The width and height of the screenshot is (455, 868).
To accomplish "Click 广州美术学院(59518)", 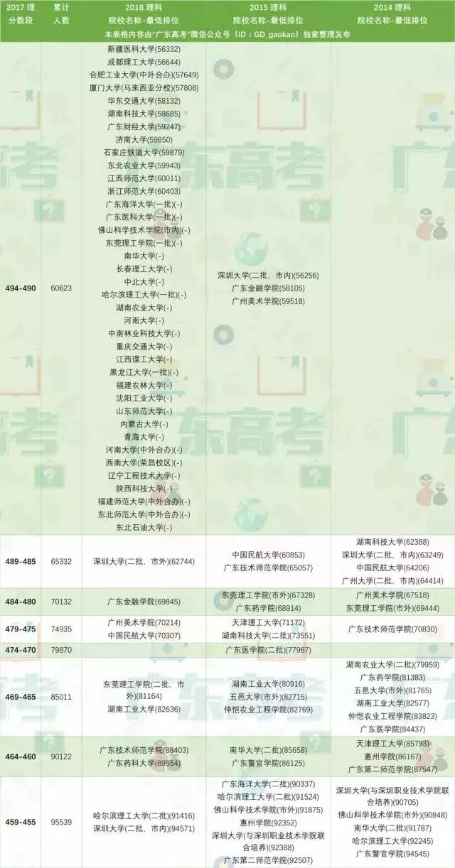I will [268, 301].
